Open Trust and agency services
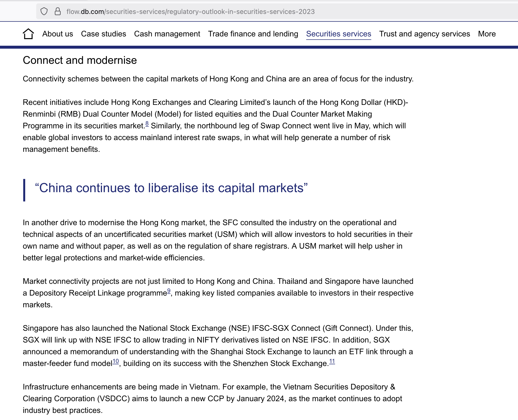The width and height of the screenshot is (518, 420). pos(424,34)
